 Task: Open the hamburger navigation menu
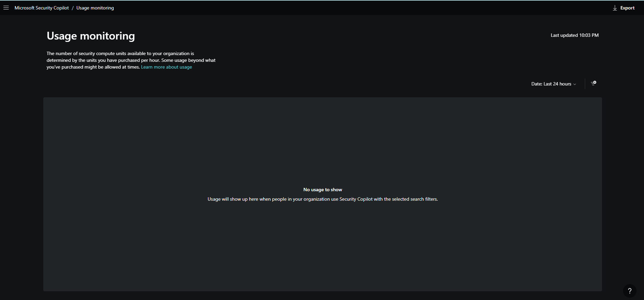[x=6, y=8]
